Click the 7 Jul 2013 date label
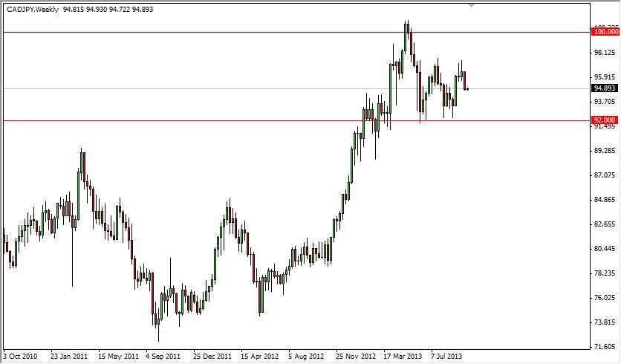This screenshot has width=621, height=364. tap(446, 356)
